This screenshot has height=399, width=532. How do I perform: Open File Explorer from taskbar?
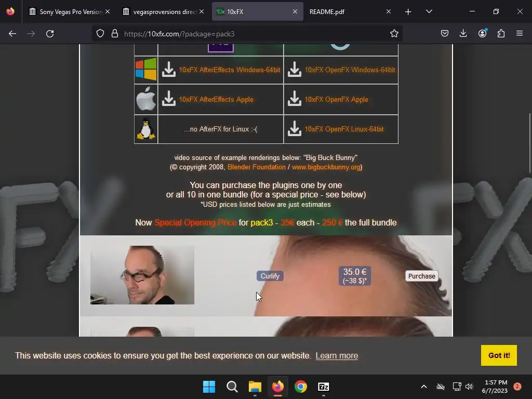[255, 387]
